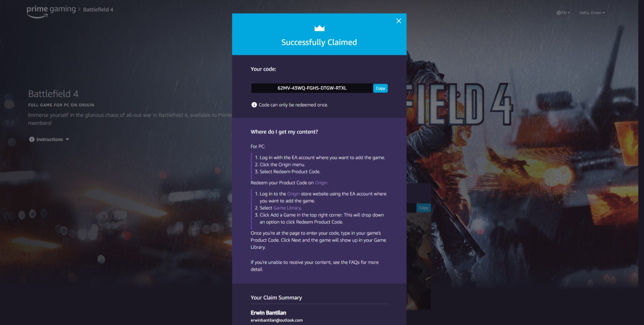
Task: Click the info icon beside the redeem-once notice
Action: [x=254, y=105]
